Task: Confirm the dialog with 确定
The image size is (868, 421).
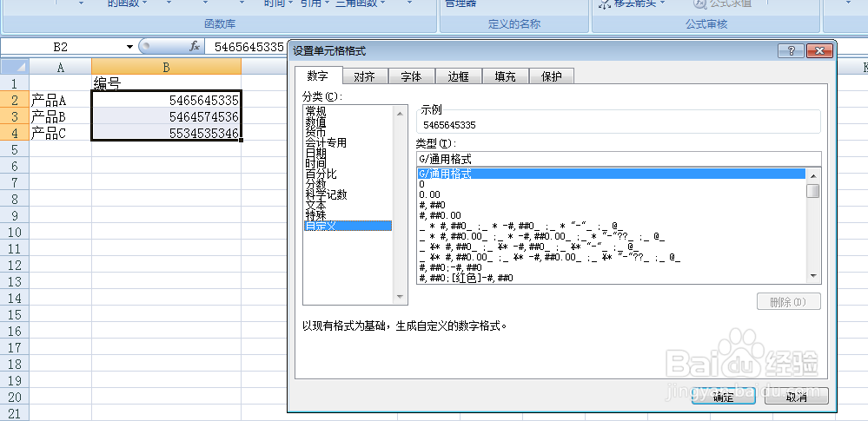Action: 724,397
